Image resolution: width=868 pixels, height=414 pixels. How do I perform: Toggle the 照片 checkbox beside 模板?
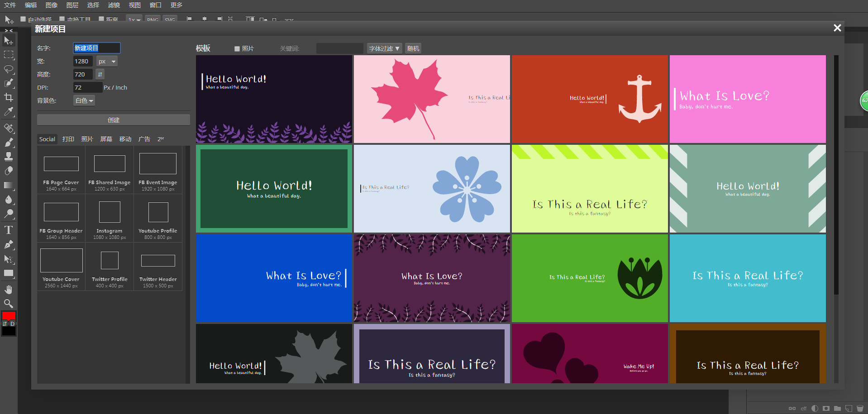237,49
